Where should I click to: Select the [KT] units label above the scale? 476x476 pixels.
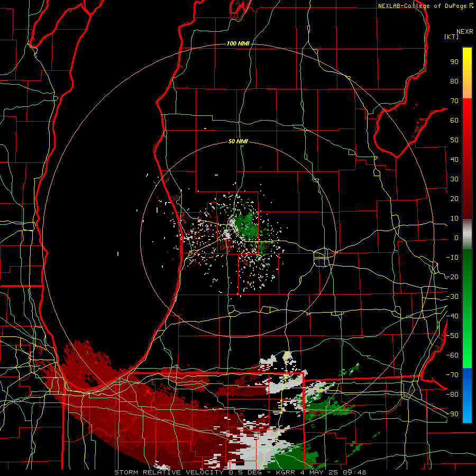pyautogui.click(x=452, y=36)
